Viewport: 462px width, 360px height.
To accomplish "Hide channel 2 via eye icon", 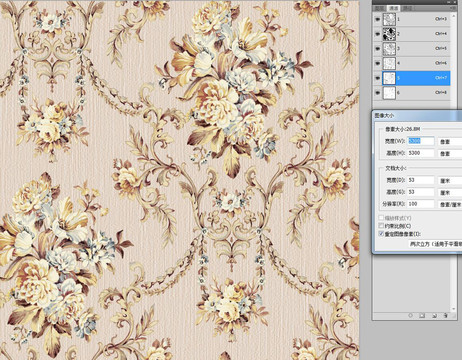I will point(377,34).
